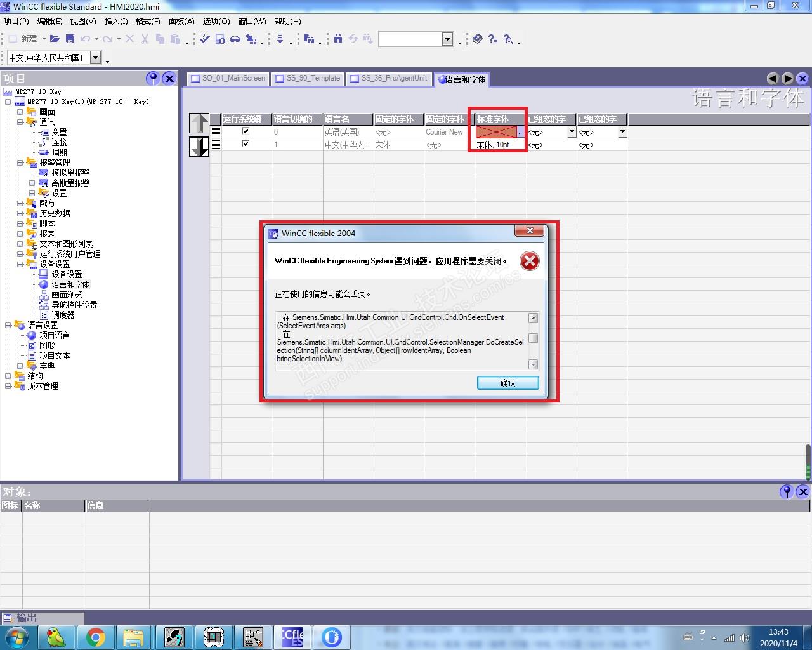
Task: Close the 项目 project panel
Action: 169,78
